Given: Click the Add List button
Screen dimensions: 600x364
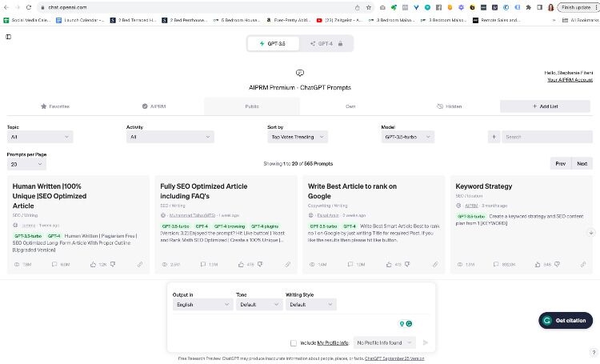Looking at the screenshot, I should tap(546, 106).
